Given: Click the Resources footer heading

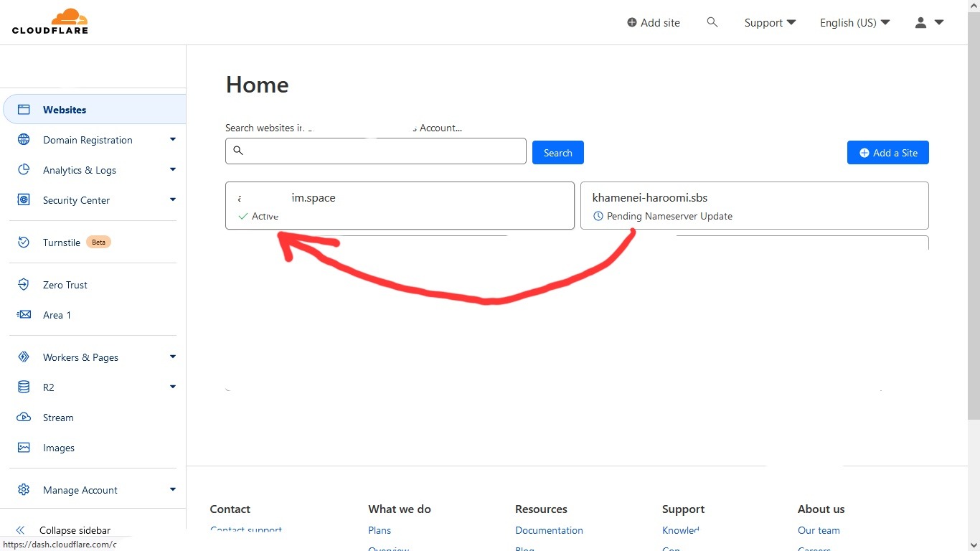Looking at the screenshot, I should pos(541,509).
